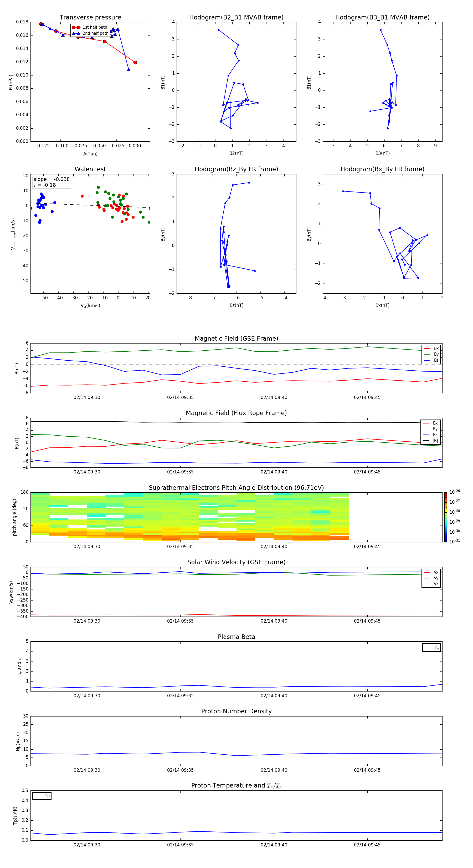The height and width of the screenshot is (868, 473).
Task: Click the topmost data point in B3_B1 hodogram
Action: [x=381, y=30]
